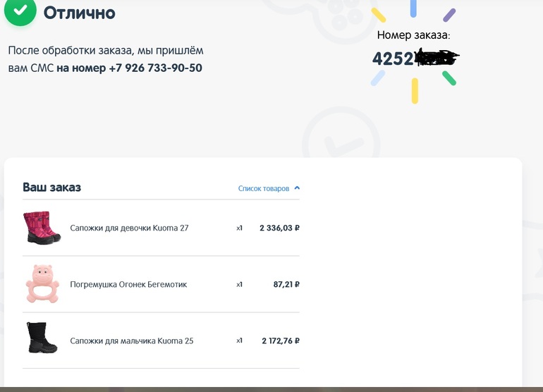Open the pink girls' boots thumbnail
The height and width of the screenshot is (392, 543).
pos(42,228)
